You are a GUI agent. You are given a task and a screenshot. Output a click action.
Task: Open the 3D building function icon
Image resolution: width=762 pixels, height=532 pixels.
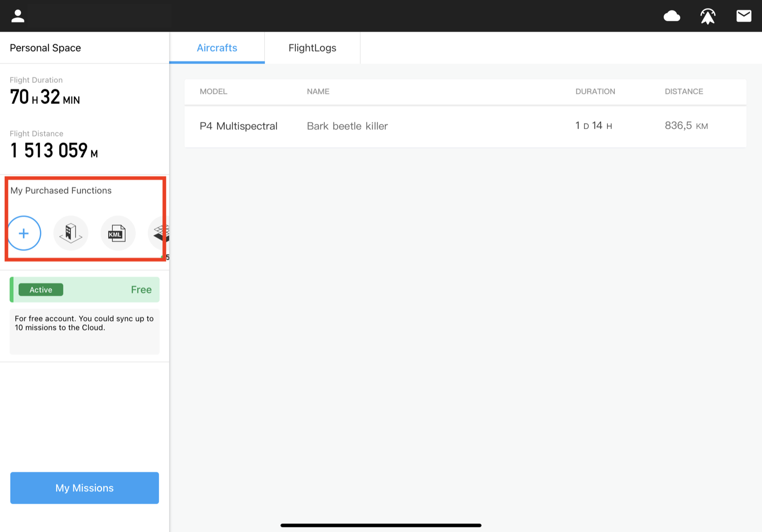[70, 233]
